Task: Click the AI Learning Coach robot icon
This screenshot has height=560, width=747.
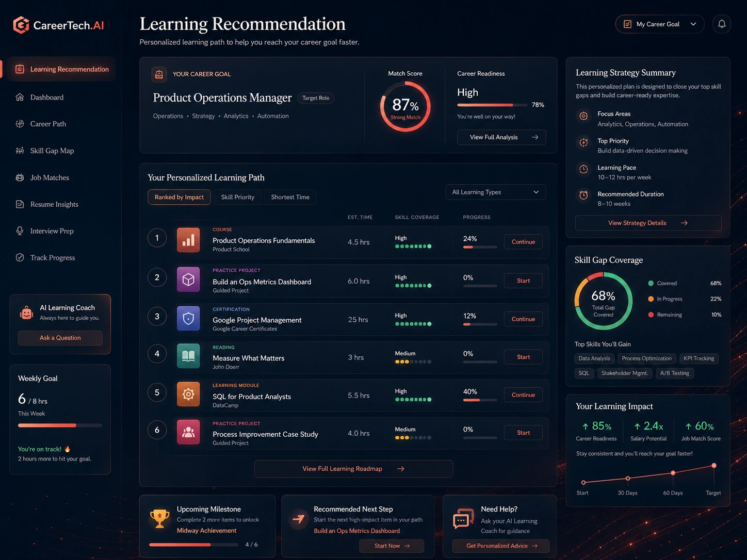Action: coord(26,312)
